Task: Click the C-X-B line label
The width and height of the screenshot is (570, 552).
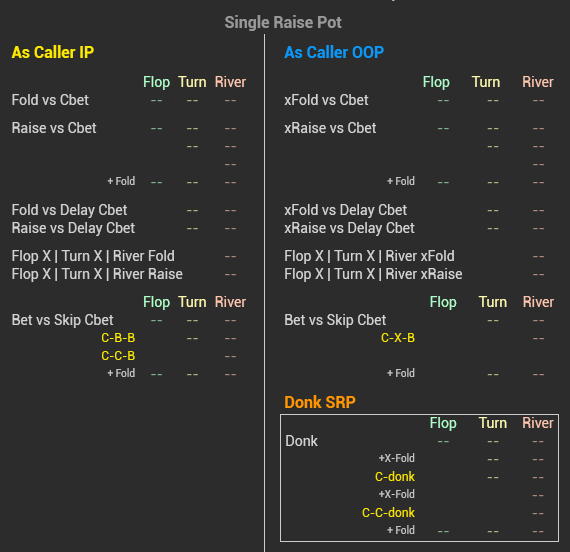Action: pyautogui.click(x=398, y=338)
